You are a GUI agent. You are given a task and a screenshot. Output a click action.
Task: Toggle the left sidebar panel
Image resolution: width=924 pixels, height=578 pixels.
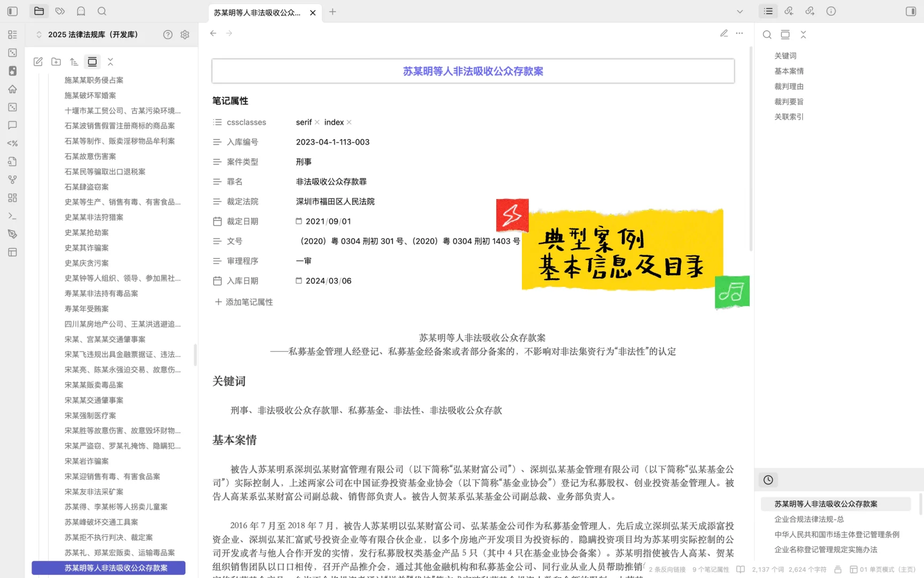(x=12, y=11)
